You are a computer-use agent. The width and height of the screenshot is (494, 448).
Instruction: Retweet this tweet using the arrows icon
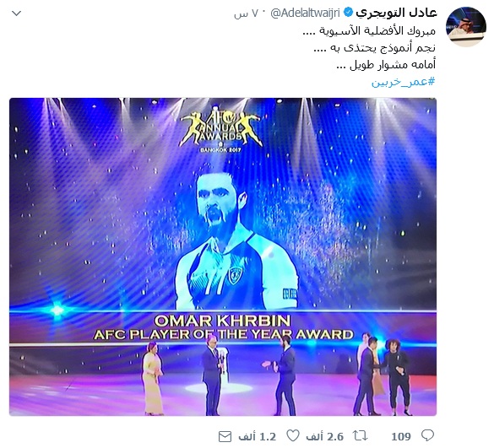tap(360, 435)
